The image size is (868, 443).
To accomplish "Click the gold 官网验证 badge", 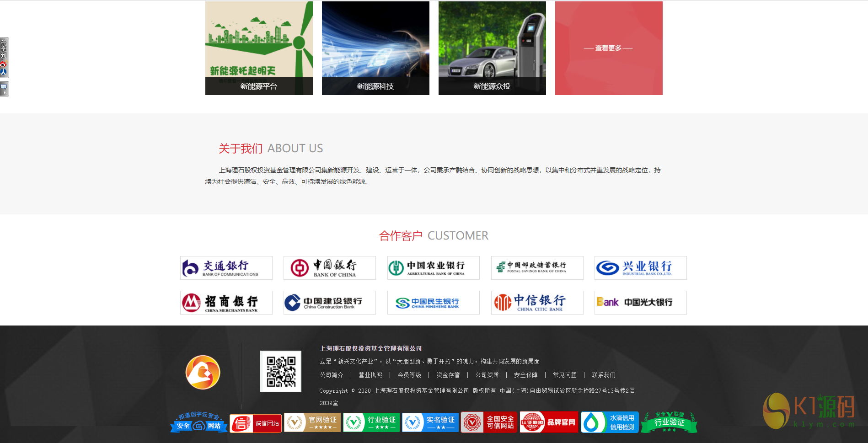I will [x=312, y=422].
